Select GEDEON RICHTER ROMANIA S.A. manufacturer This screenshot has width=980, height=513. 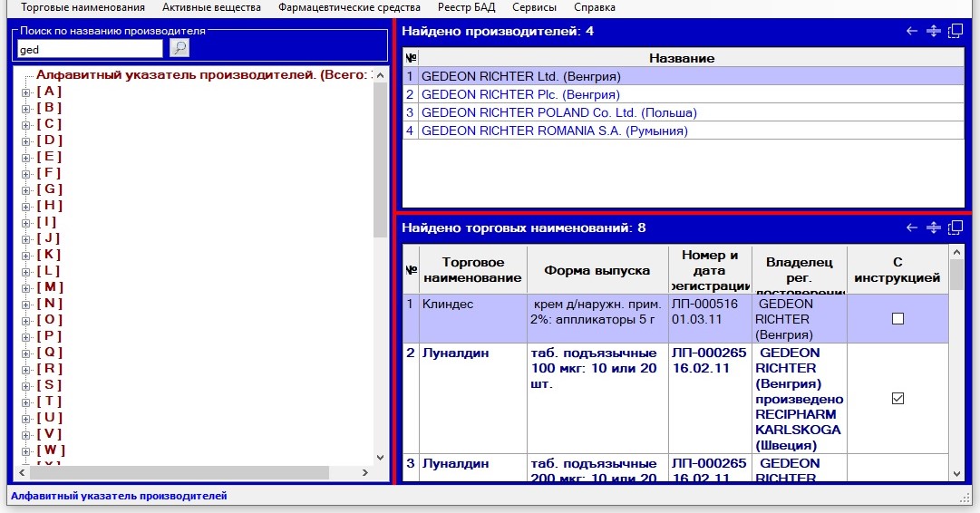[x=554, y=131]
